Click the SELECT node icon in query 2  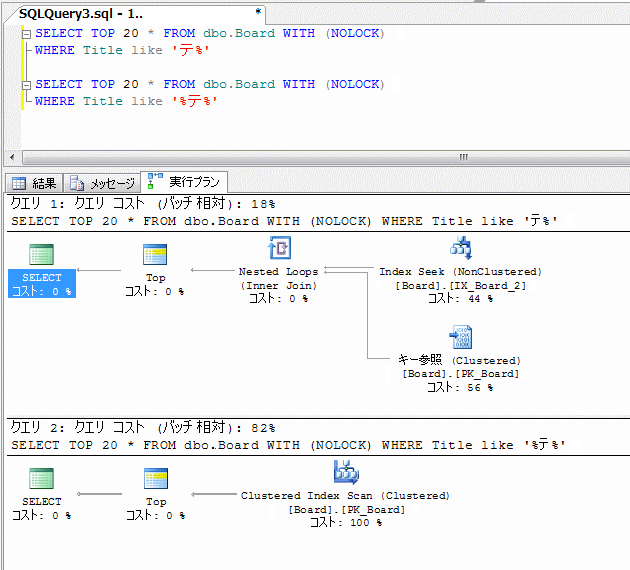[x=41, y=478]
